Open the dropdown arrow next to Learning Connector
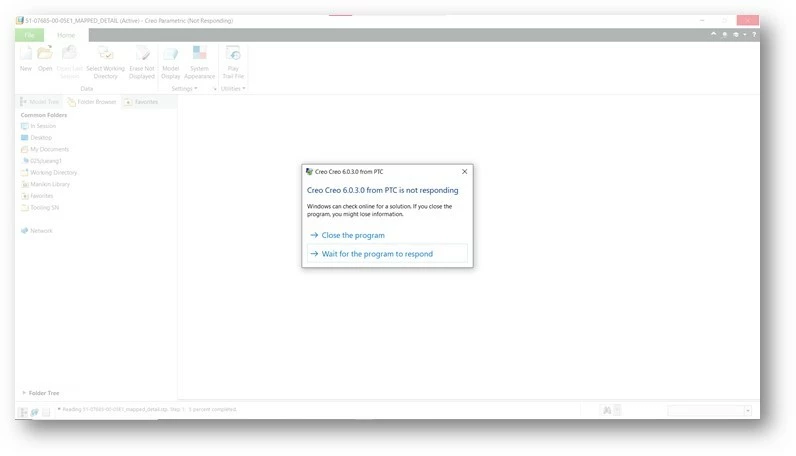796x456 pixels. [x=745, y=35]
